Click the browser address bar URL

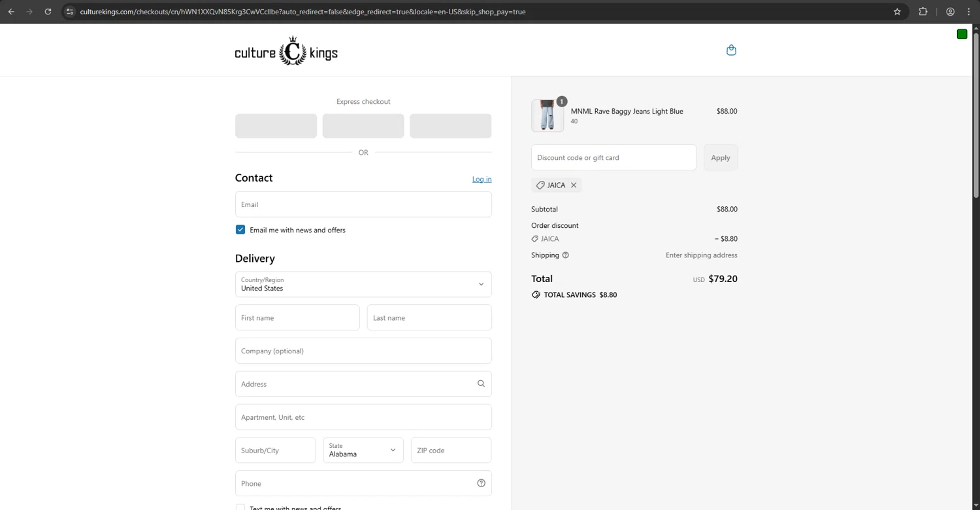(302, 12)
